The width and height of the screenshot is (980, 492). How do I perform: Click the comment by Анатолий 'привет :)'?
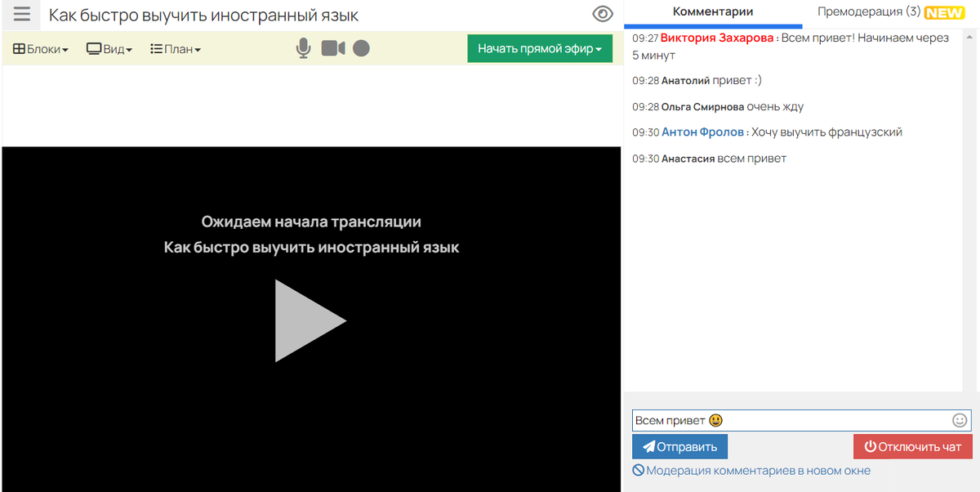tap(737, 80)
